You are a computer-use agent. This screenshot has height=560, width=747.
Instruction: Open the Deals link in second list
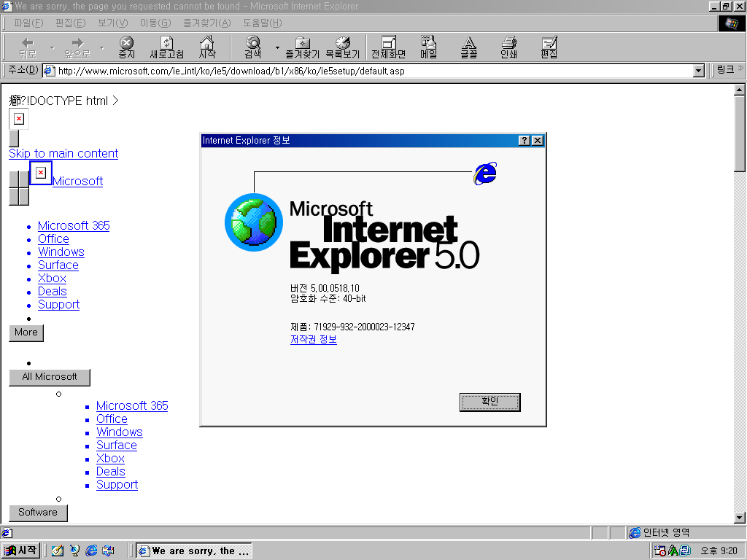[x=111, y=472]
